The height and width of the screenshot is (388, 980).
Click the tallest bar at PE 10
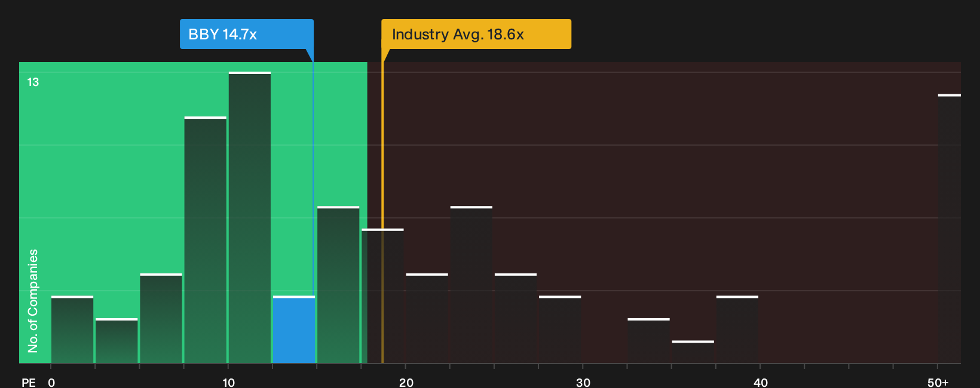point(250,217)
